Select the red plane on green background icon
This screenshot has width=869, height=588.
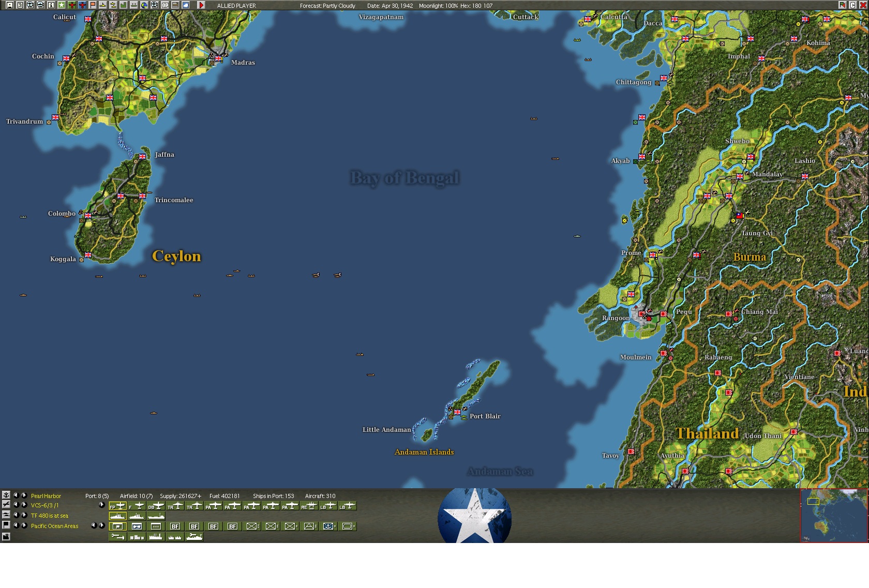point(71,5)
